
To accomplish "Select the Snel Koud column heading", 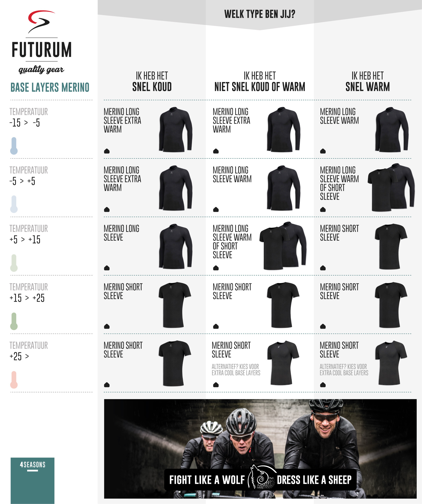I will (152, 82).
